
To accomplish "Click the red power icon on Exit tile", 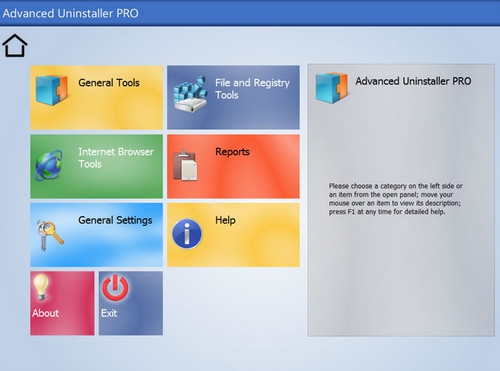I will click(x=115, y=288).
